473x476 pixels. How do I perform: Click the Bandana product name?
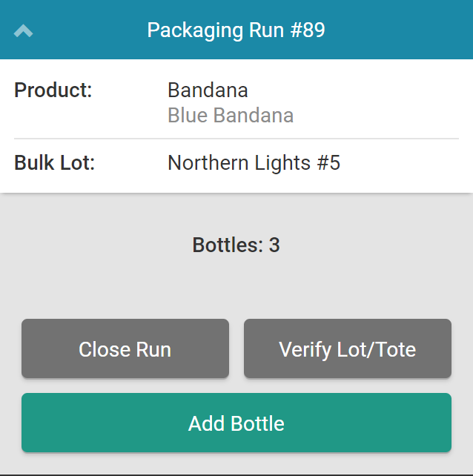click(208, 90)
